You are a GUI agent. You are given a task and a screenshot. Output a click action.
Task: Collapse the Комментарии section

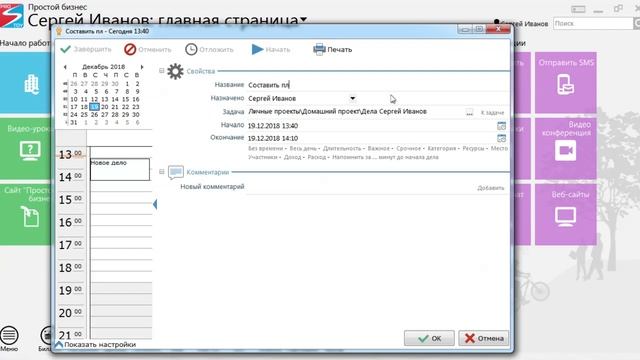coord(162,172)
